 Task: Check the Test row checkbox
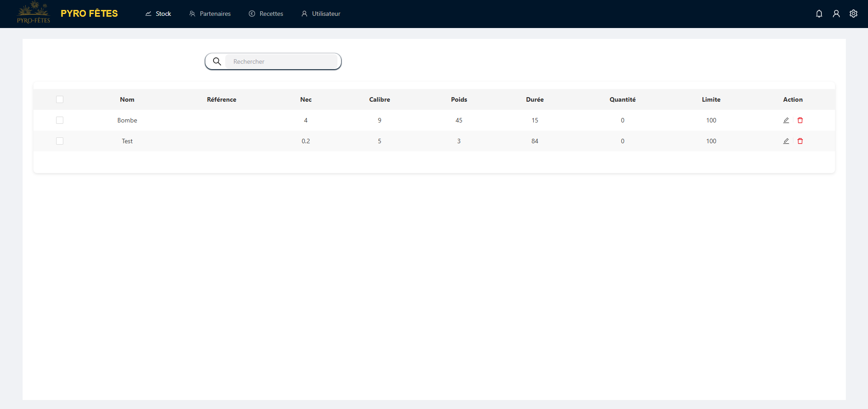60,141
